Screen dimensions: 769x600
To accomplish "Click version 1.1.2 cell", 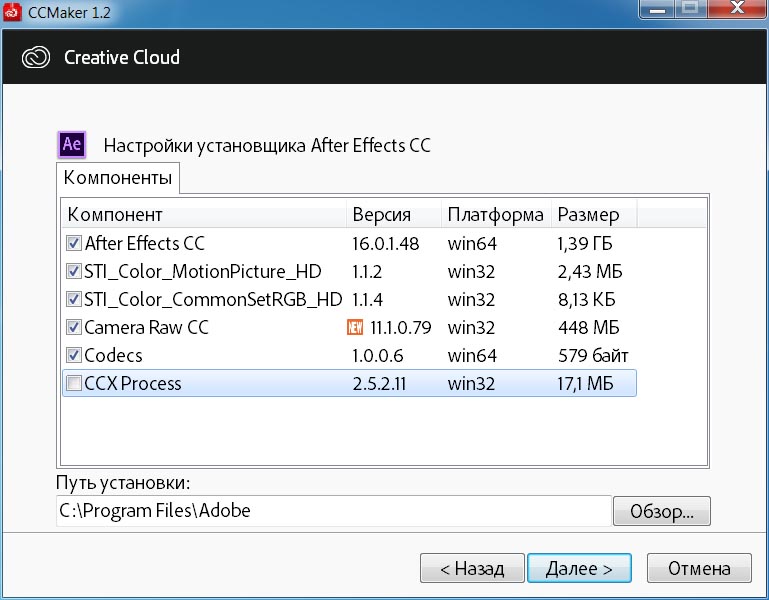I will (x=367, y=271).
